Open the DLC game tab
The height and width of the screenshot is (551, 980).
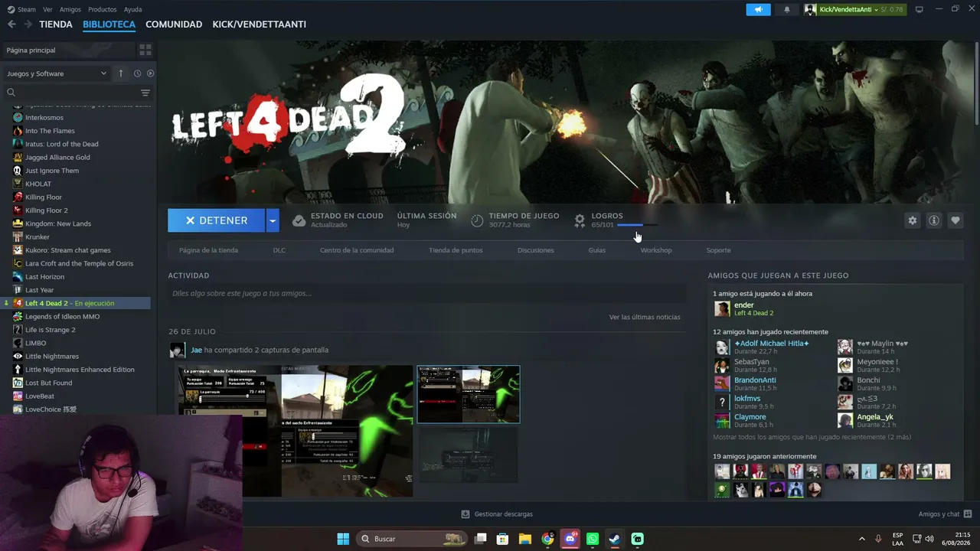279,250
